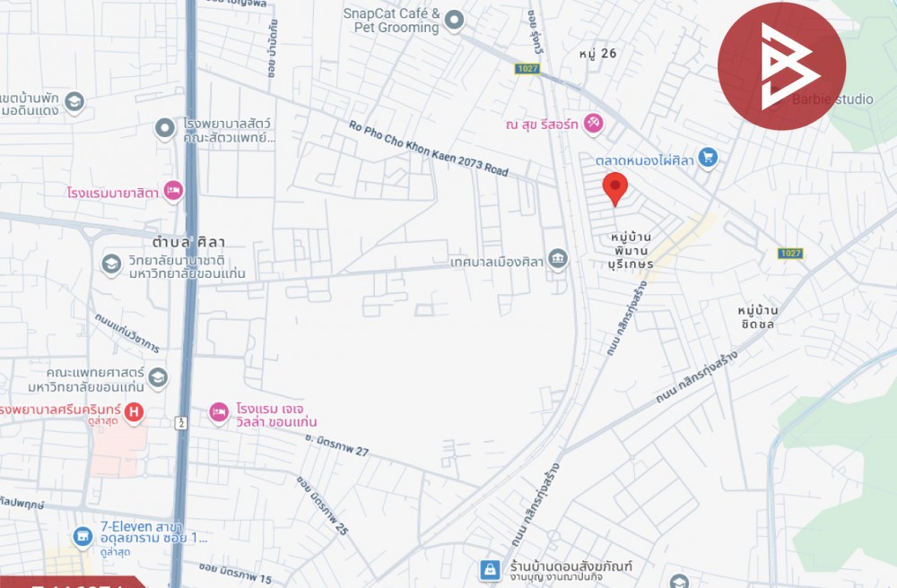Click the หมู่บ้านพิมานบุรีเกษร village label
This screenshot has height=588, width=897.
tap(631, 250)
